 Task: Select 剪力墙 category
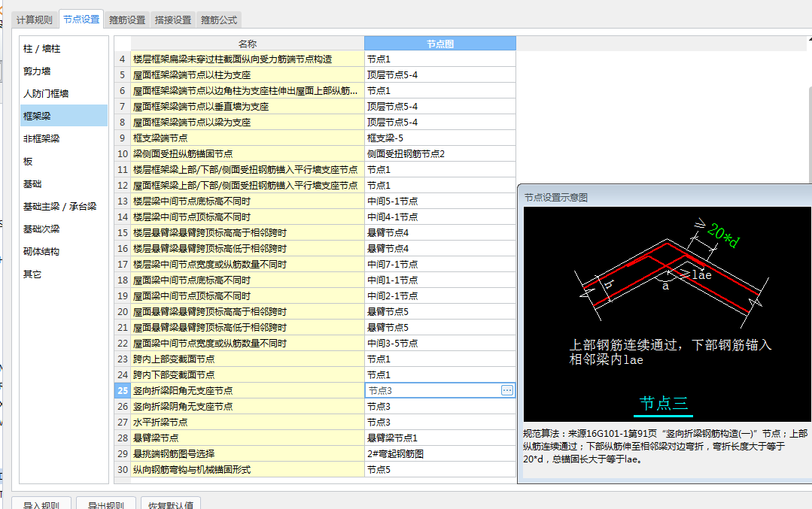[x=64, y=71]
